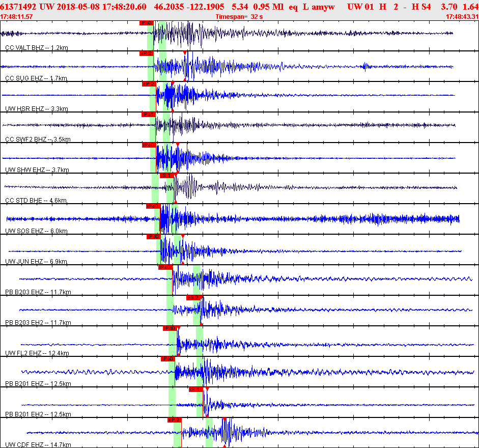479x448 pixels.
Task: Select the UW HSR EHZ station label
Action: (x=36, y=108)
